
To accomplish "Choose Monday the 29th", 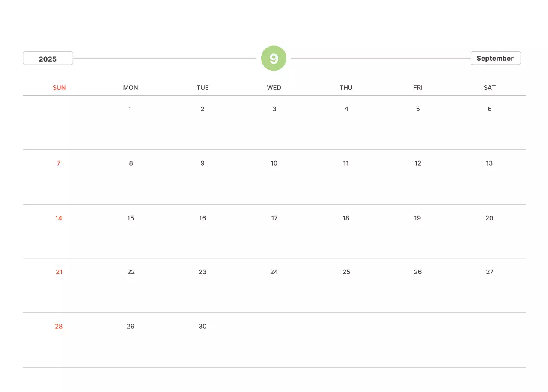I will [x=131, y=327].
